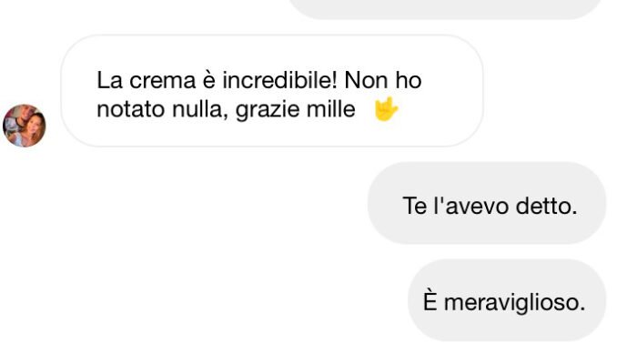
Task: Click the partially visible bubble at top
Action: (x=446, y=8)
